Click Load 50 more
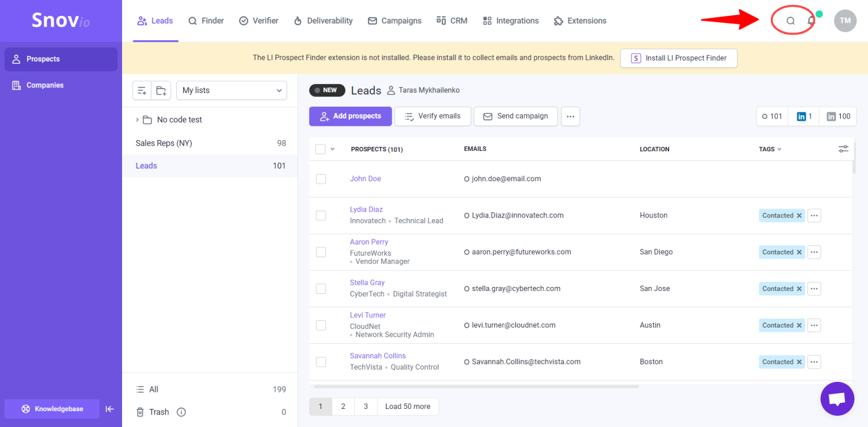 coord(407,407)
